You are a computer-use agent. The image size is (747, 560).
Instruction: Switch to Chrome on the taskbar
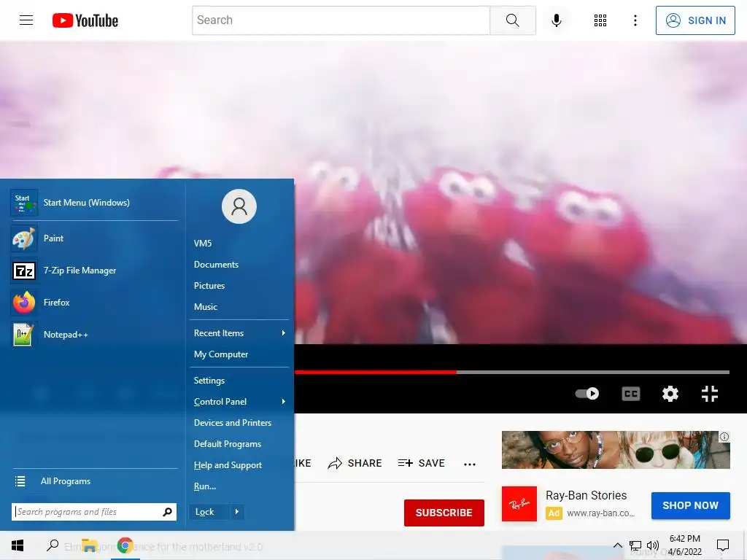pos(125,545)
